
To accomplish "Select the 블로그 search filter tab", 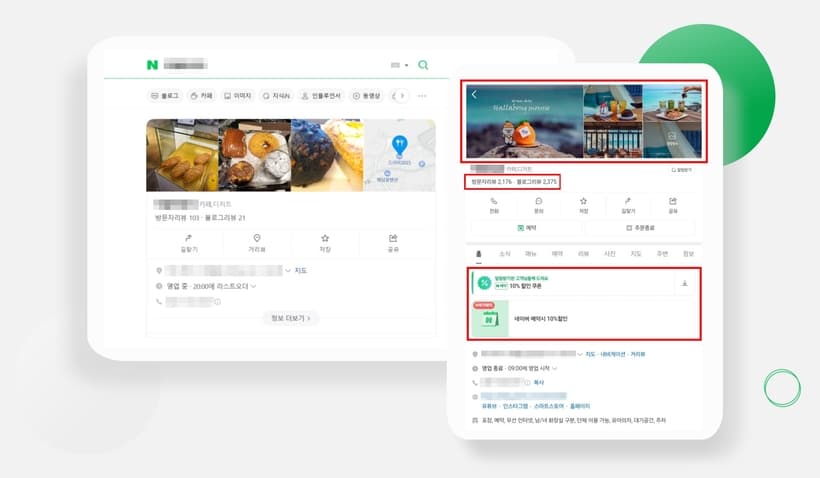I will 165,96.
